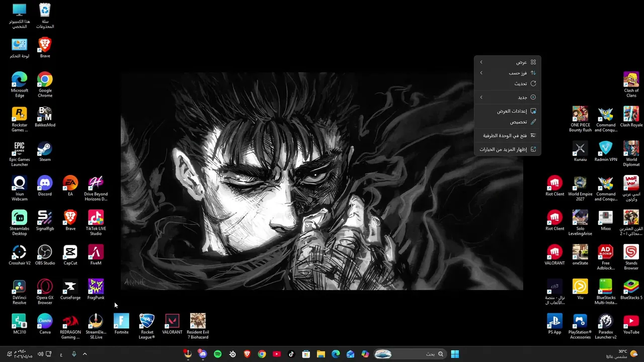Expand the فرز حسب (Sort by) submenu
This screenshot has width=644, height=362.
coord(507,73)
